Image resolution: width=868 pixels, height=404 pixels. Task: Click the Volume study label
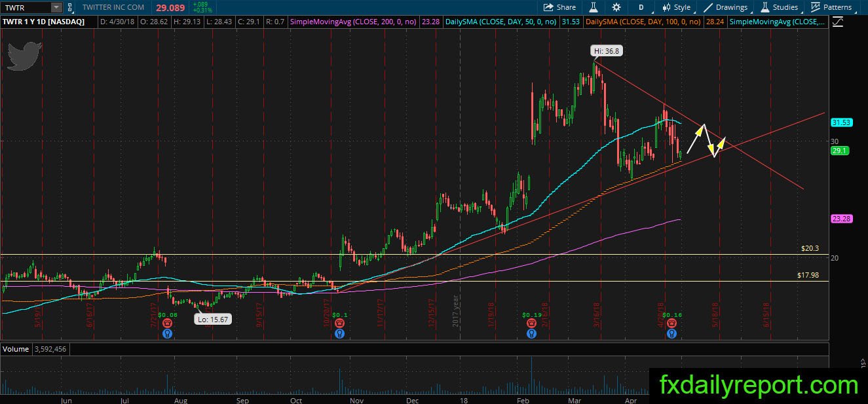[x=15, y=349]
